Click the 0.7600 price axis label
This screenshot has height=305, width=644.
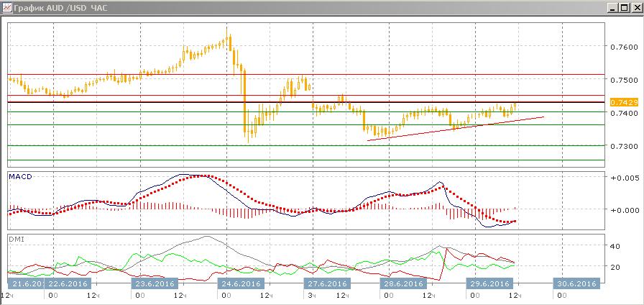point(624,47)
